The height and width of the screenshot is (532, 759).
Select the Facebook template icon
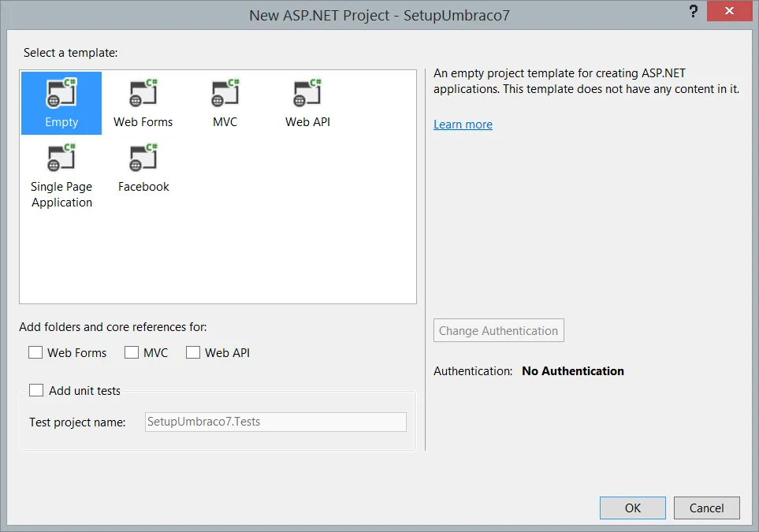point(143,161)
